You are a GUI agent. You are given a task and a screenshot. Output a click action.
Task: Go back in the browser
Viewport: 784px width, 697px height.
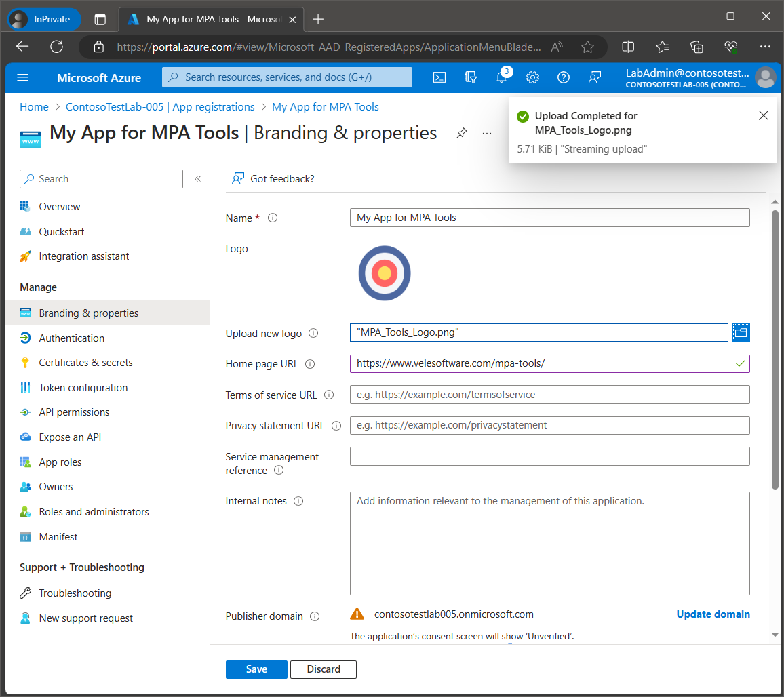tap(22, 47)
